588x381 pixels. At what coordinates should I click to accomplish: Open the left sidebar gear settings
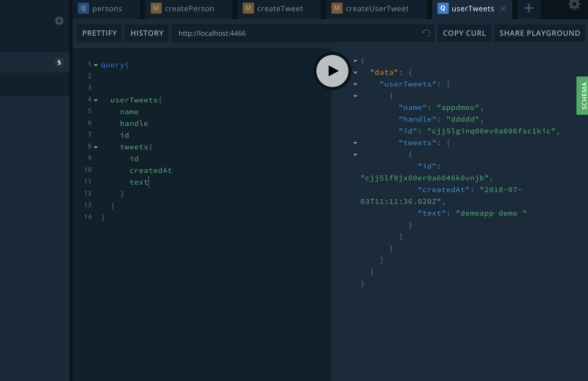[59, 21]
